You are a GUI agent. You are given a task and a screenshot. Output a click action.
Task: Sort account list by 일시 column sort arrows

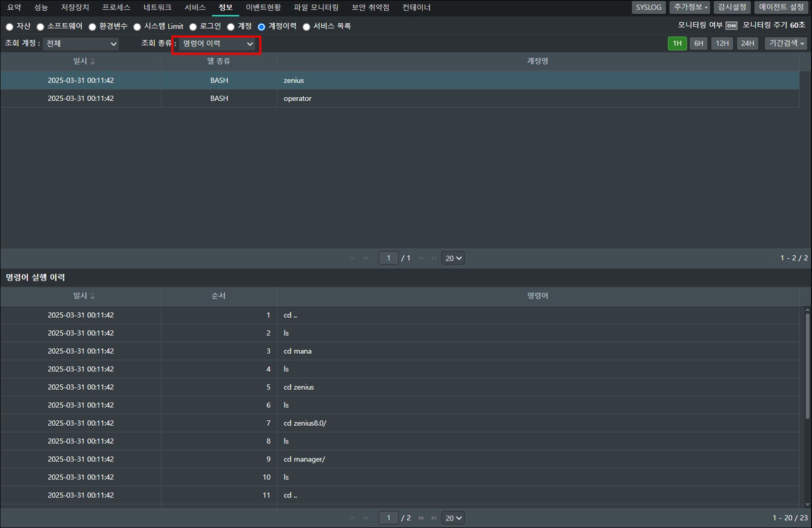coord(93,61)
